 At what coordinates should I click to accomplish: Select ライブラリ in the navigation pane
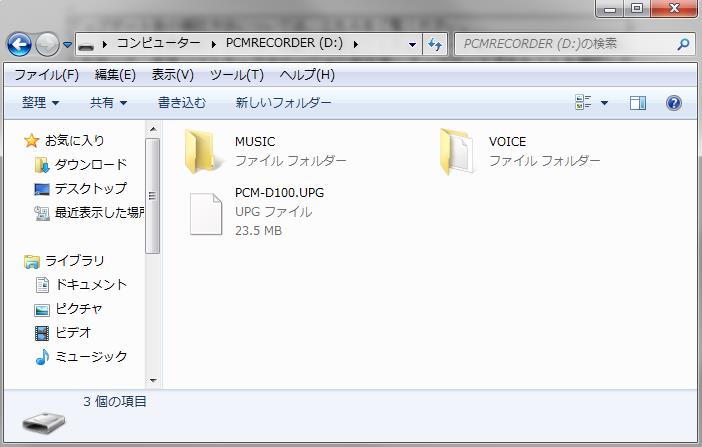[x=75, y=260]
